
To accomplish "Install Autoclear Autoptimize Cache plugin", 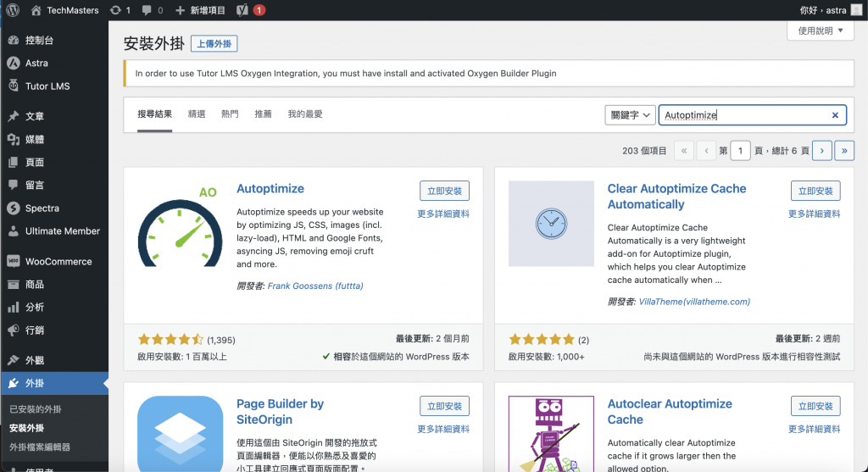I will point(815,406).
